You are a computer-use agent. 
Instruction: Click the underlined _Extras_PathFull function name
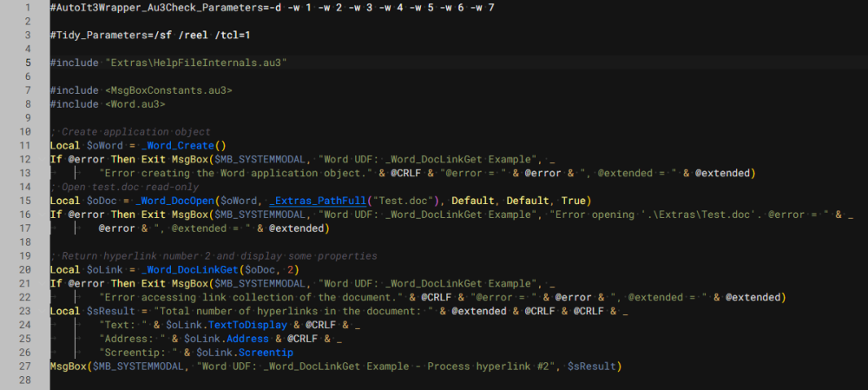pyautogui.click(x=319, y=201)
